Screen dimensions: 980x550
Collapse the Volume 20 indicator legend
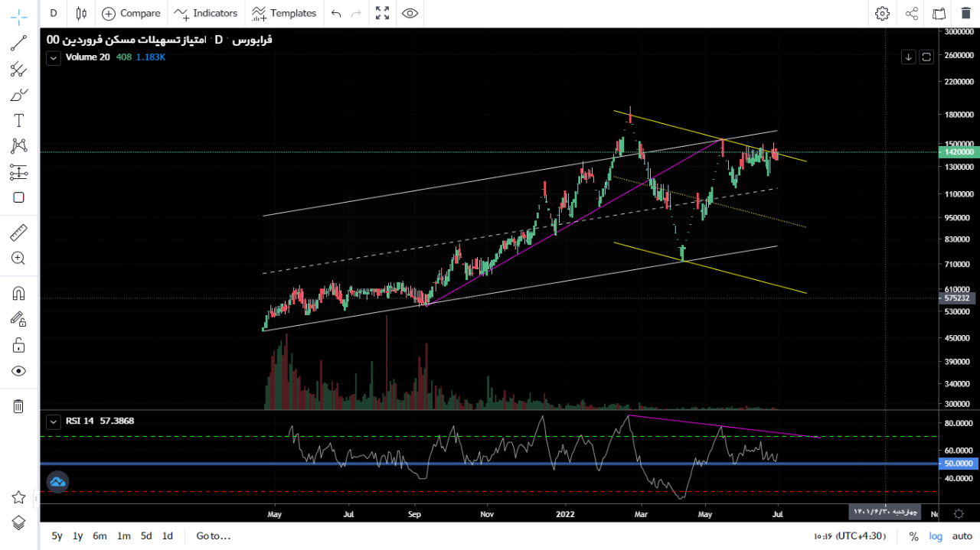(53, 57)
